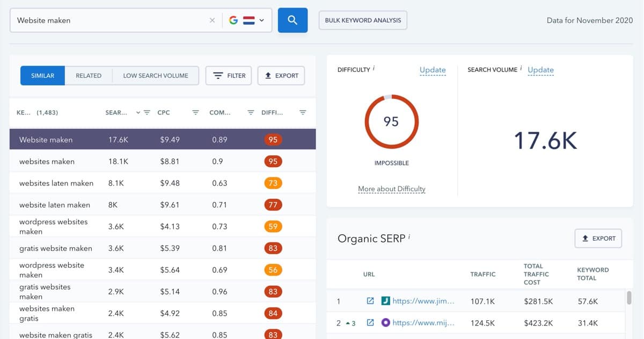This screenshot has width=644, height=339.
Task: Select the websites maken gratis keyword
Action: click(x=47, y=313)
